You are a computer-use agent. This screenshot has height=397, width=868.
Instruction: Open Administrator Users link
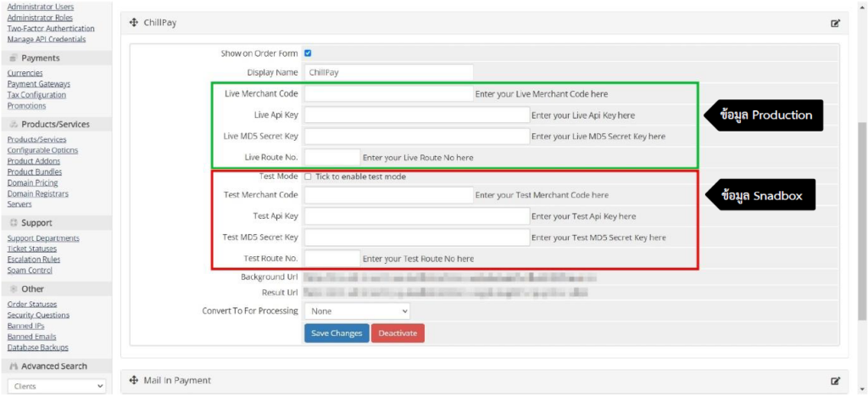tap(41, 7)
